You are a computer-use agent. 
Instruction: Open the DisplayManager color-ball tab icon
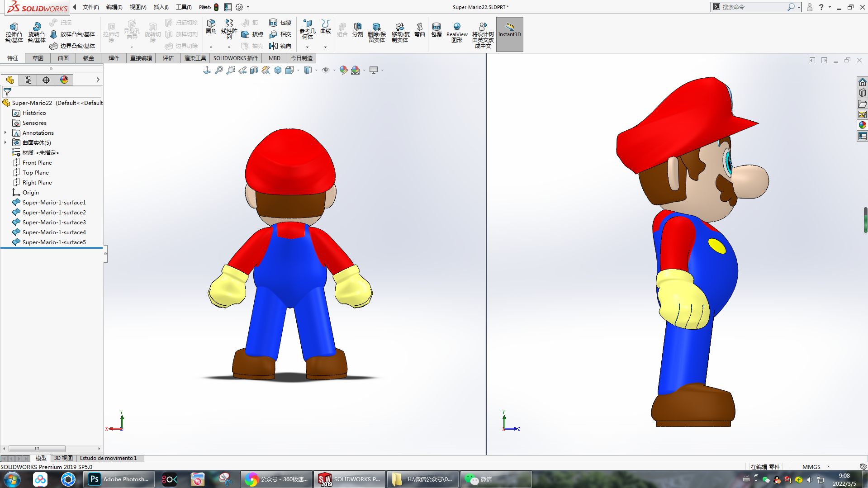[x=64, y=80]
